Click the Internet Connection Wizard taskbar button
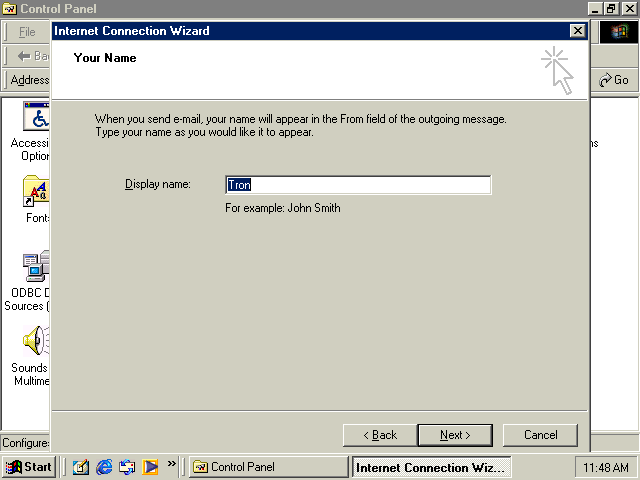This screenshot has height=480, width=640. coord(431,467)
